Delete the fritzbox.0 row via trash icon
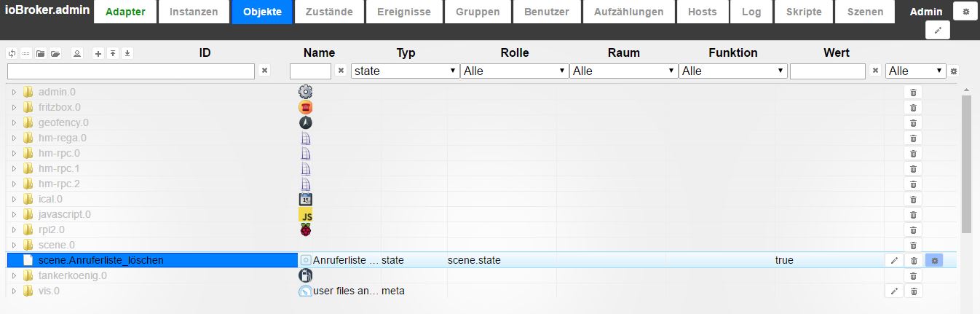 (x=914, y=107)
